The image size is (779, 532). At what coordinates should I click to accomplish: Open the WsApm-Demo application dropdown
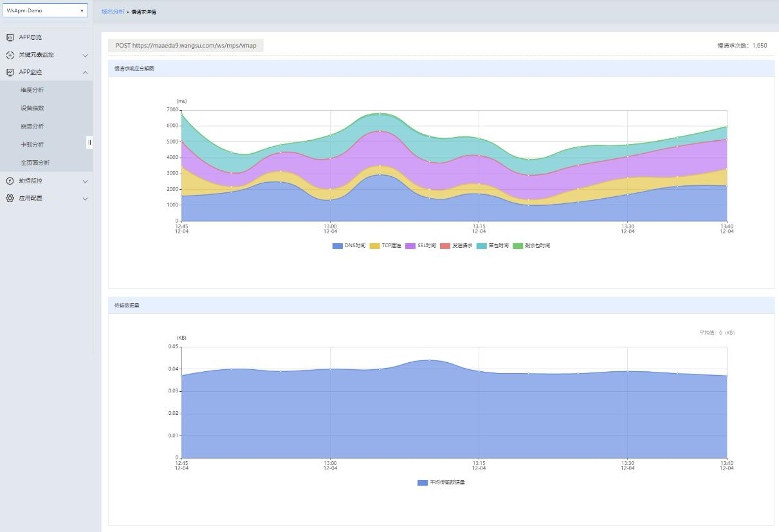(45, 11)
